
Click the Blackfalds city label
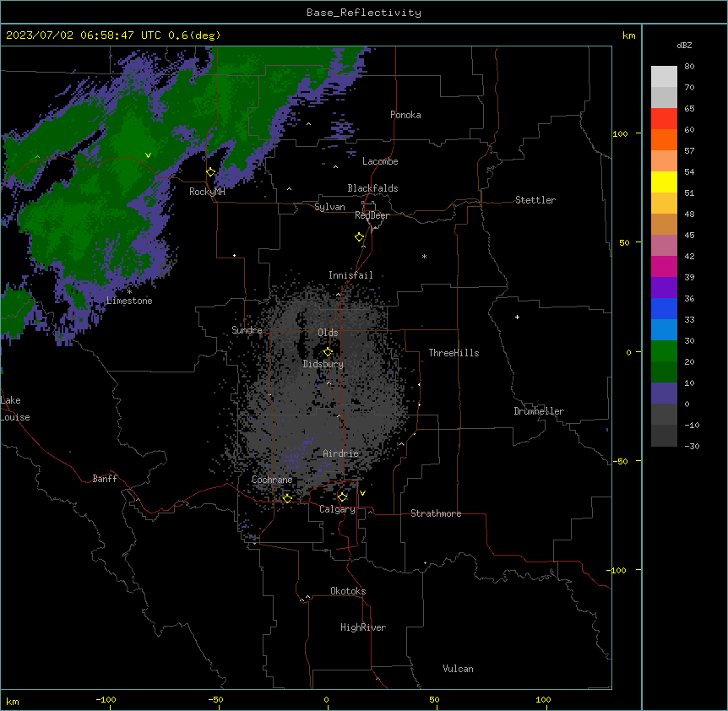372,188
